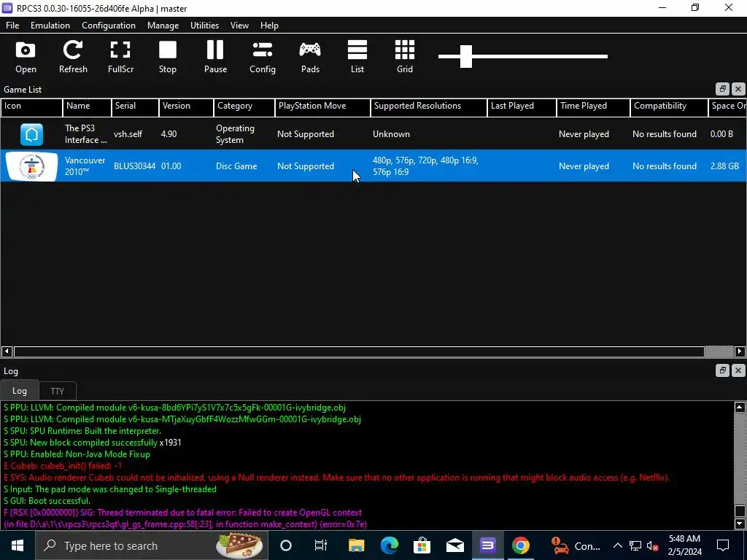Pause the emulation
The width and height of the screenshot is (747, 560).
[x=215, y=57]
